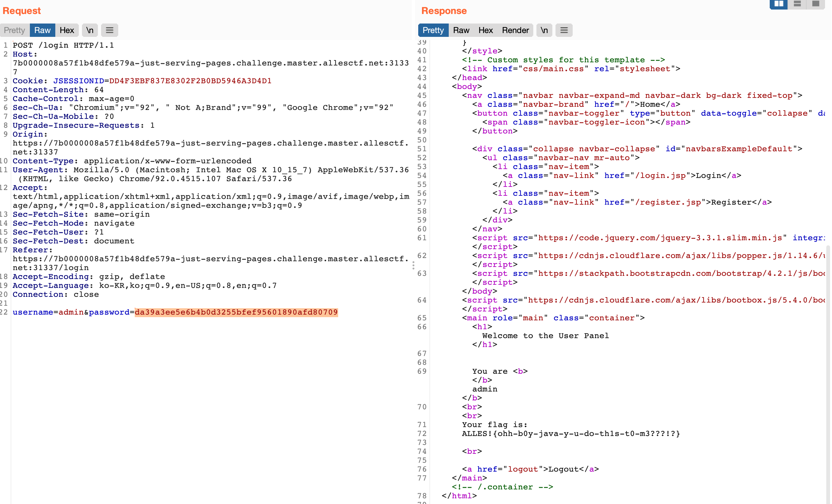Click bootbox.js script URL in response
832x504 pixels.
click(x=676, y=300)
